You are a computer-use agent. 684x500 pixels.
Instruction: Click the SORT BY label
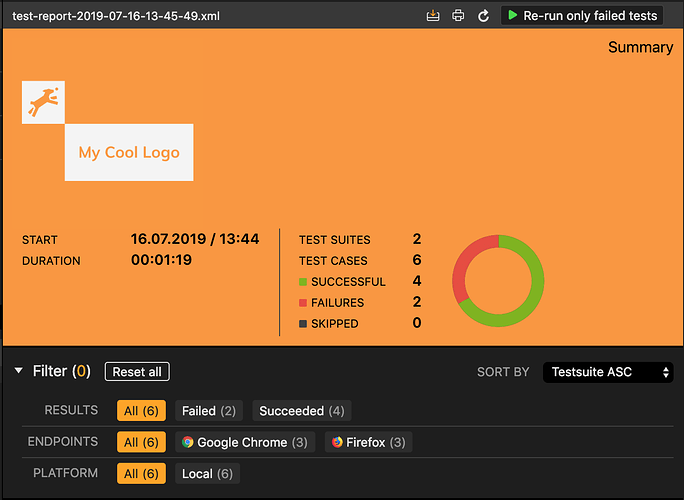pyautogui.click(x=503, y=372)
